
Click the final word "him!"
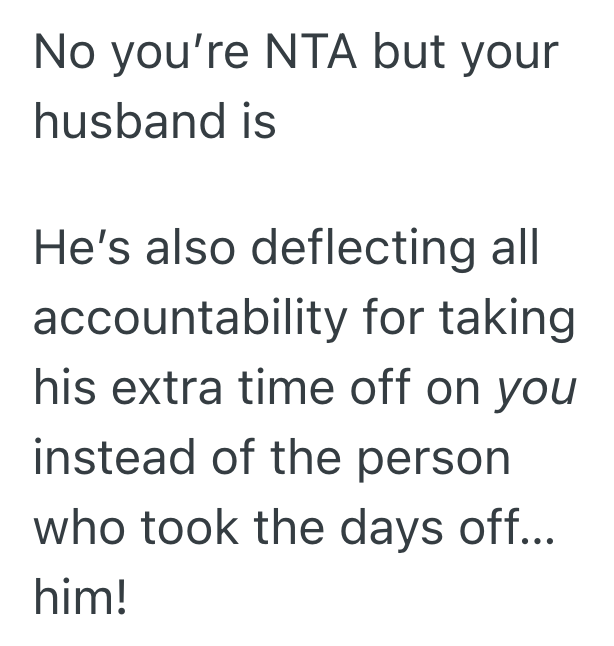(x=80, y=598)
